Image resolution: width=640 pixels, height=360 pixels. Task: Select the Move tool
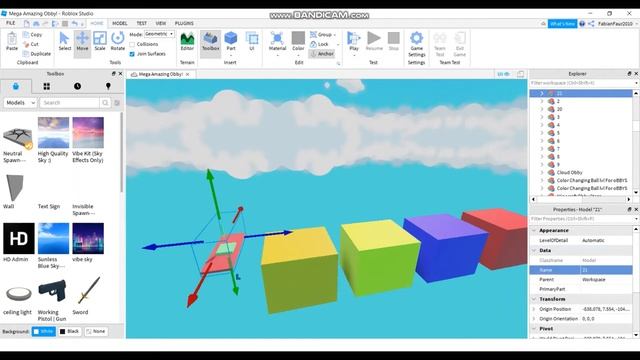pos(82,42)
